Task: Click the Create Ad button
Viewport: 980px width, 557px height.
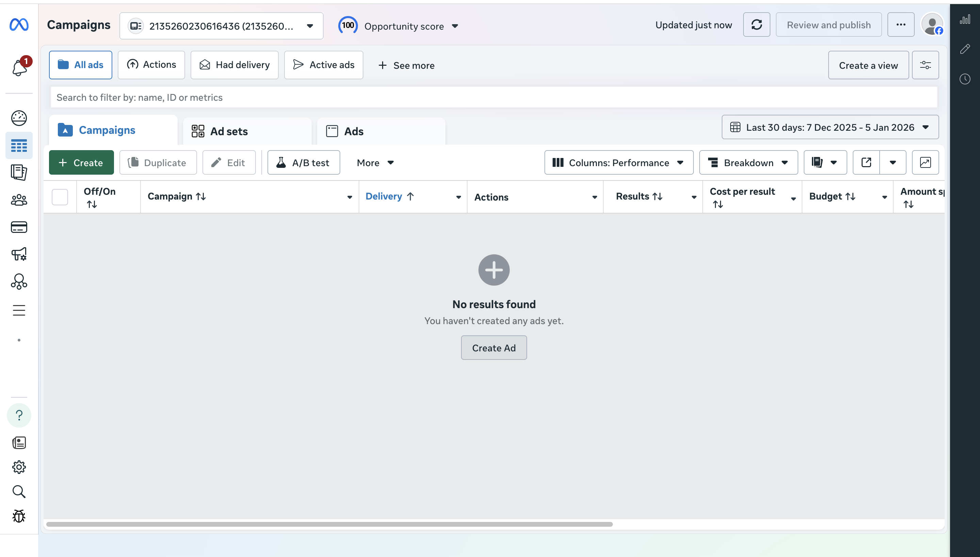Action: point(493,348)
